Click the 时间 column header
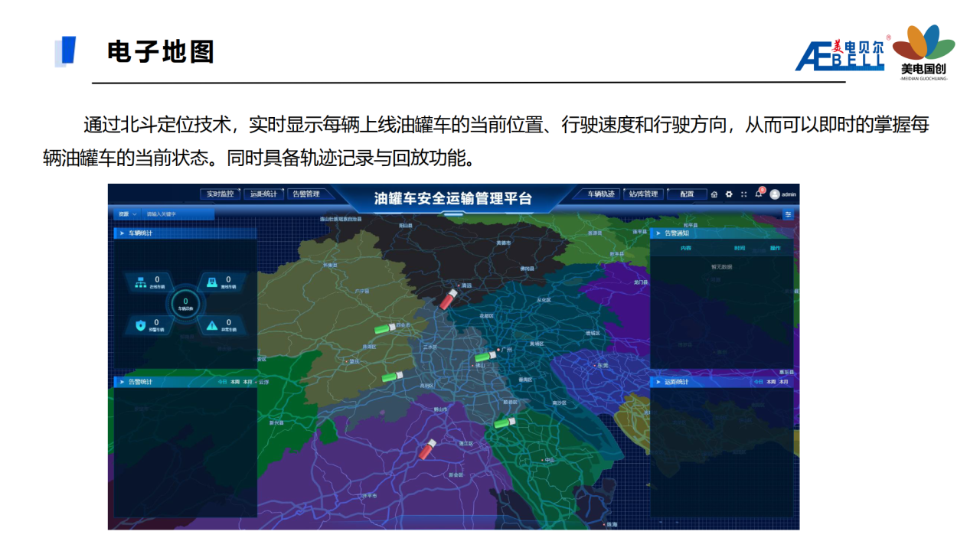Viewport: 980px width, 551px height. pyautogui.click(x=740, y=248)
